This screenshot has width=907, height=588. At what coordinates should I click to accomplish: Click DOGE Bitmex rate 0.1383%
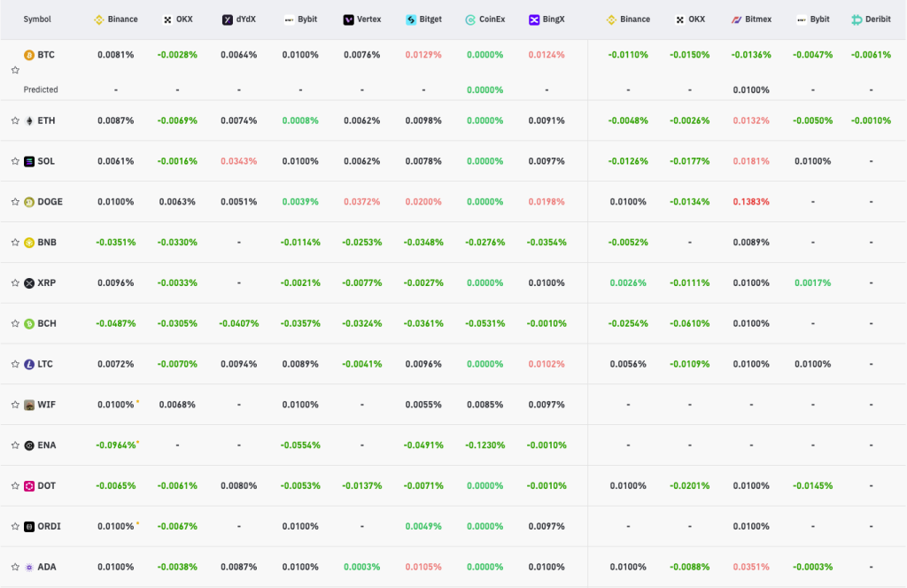pyautogui.click(x=751, y=202)
